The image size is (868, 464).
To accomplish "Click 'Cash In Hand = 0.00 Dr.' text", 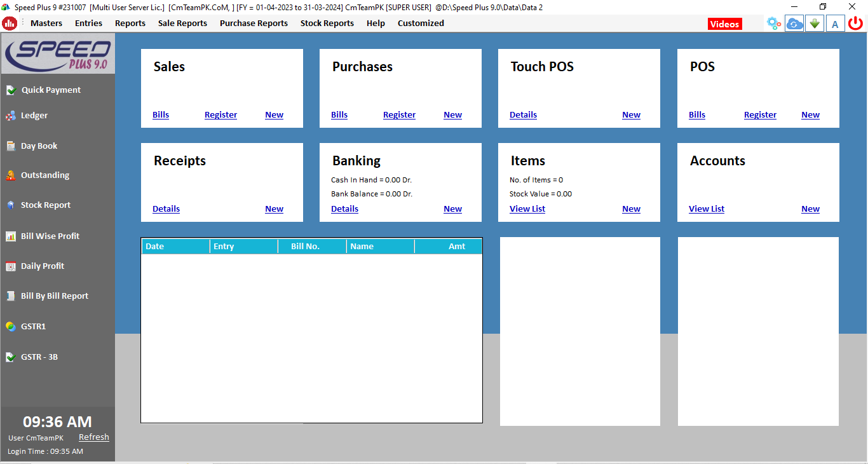I will (372, 181).
